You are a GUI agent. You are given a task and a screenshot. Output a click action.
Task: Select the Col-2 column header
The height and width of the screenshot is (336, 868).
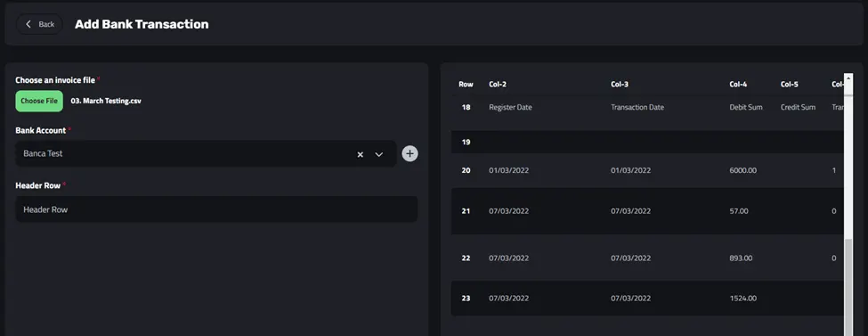click(497, 85)
